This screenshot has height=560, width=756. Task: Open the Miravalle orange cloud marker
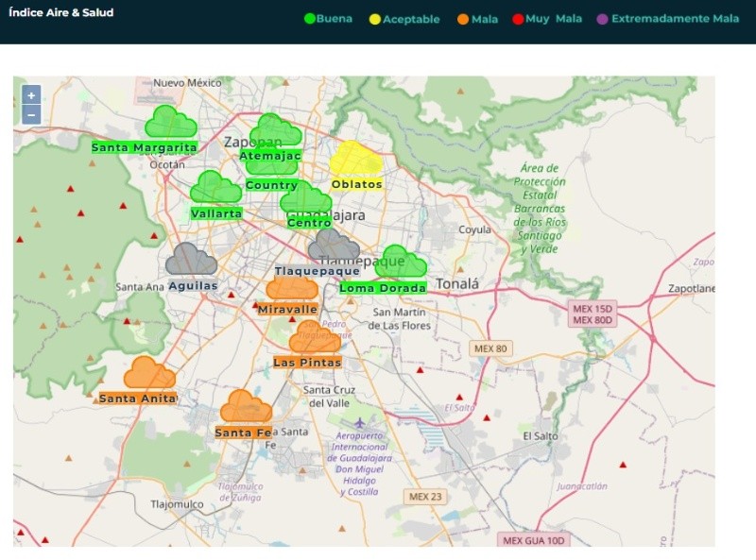(x=292, y=288)
